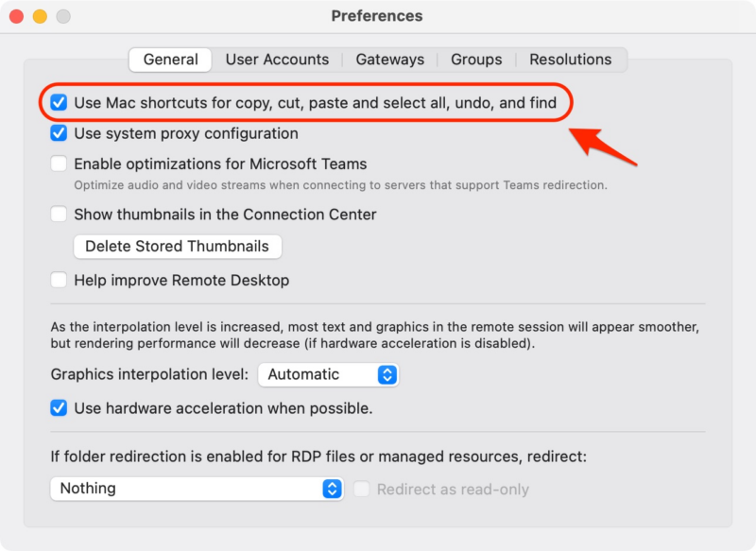Switch to the General tab

170,60
